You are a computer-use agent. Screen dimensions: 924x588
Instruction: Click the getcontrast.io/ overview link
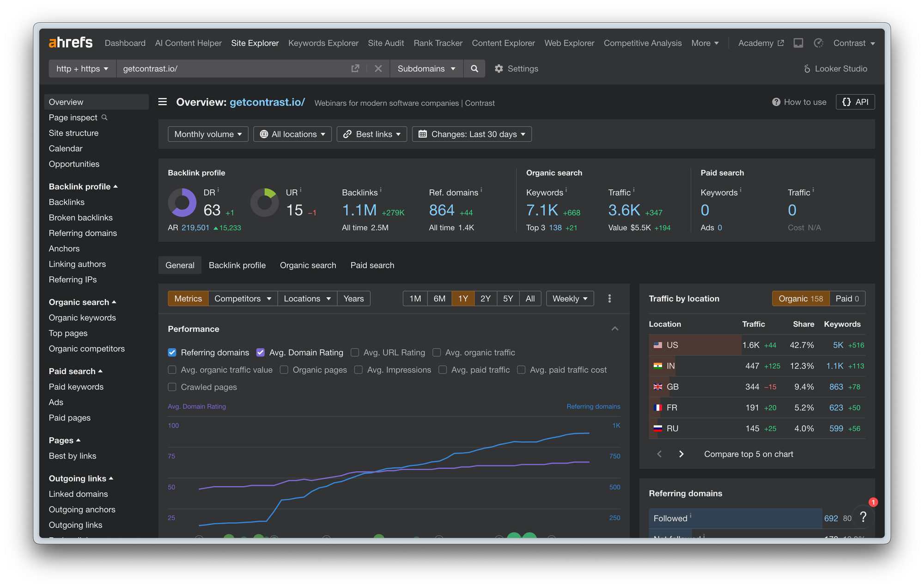tap(267, 102)
